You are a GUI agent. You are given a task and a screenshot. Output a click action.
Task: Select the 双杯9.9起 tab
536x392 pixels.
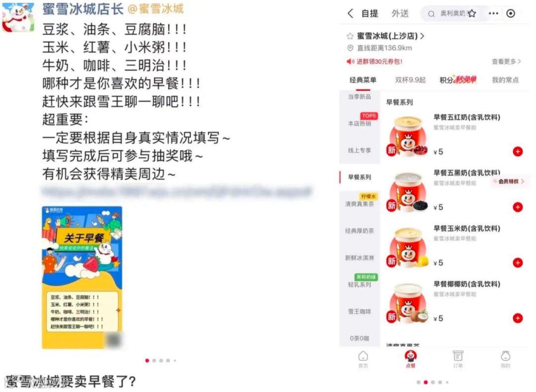[x=410, y=80]
